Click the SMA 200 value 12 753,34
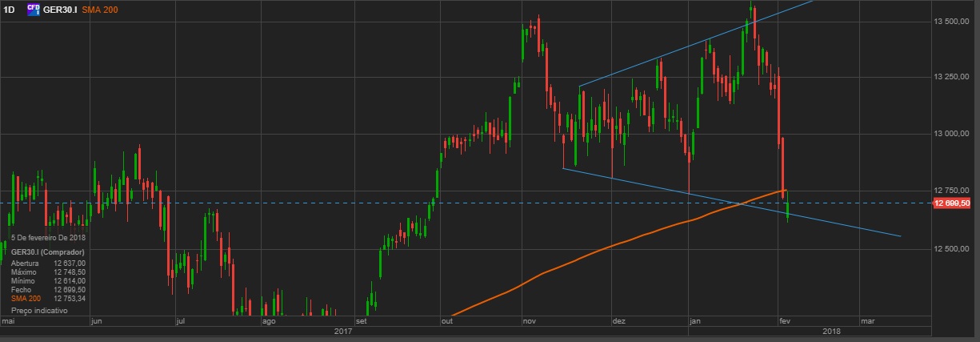The image size is (980, 342). coord(70,299)
